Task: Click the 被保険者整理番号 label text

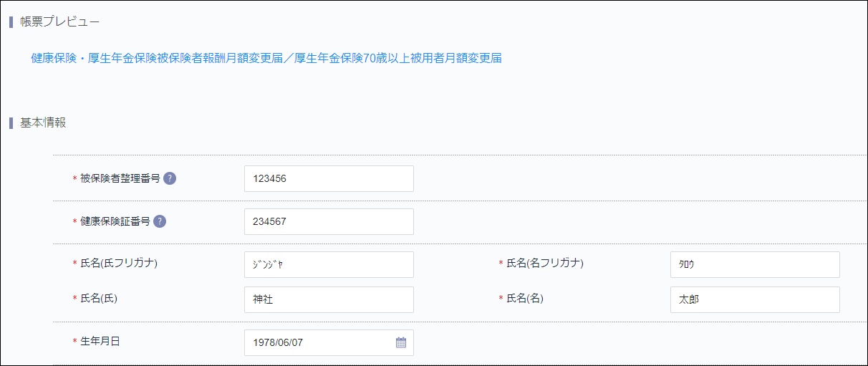Action: pos(120,178)
